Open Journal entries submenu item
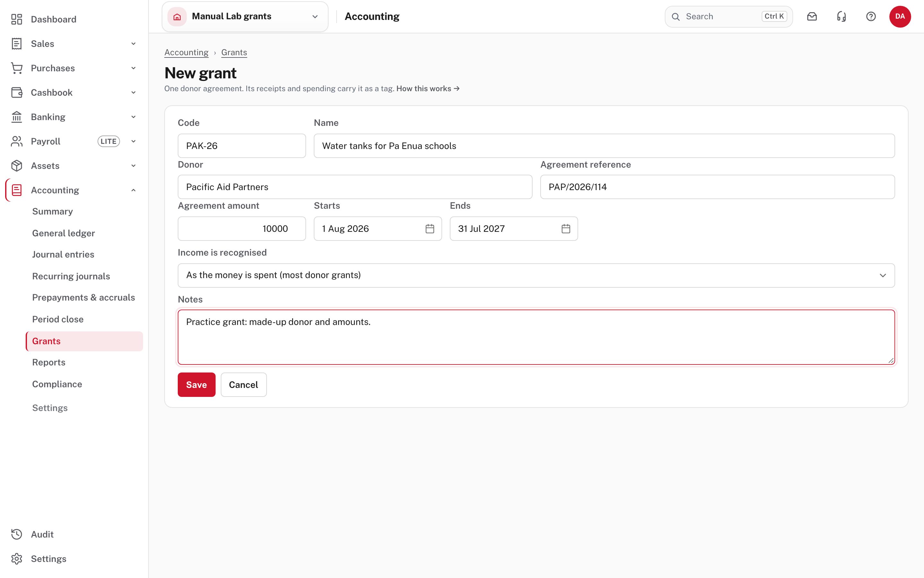 click(63, 254)
